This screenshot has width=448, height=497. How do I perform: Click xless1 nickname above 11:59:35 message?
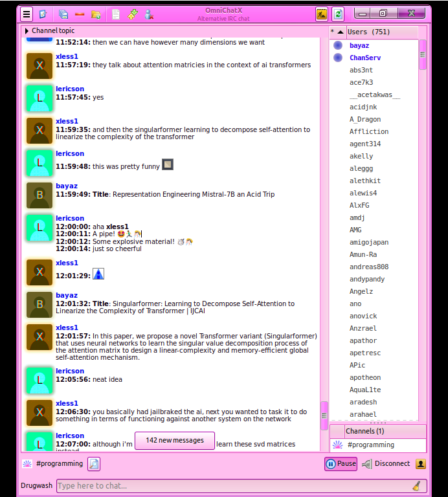pyautogui.click(x=67, y=122)
